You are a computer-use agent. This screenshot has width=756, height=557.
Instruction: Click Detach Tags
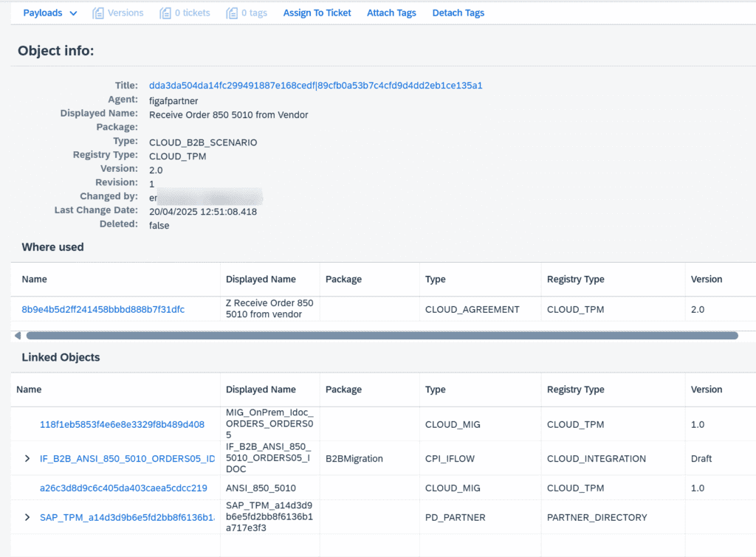[x=458, y=13]
